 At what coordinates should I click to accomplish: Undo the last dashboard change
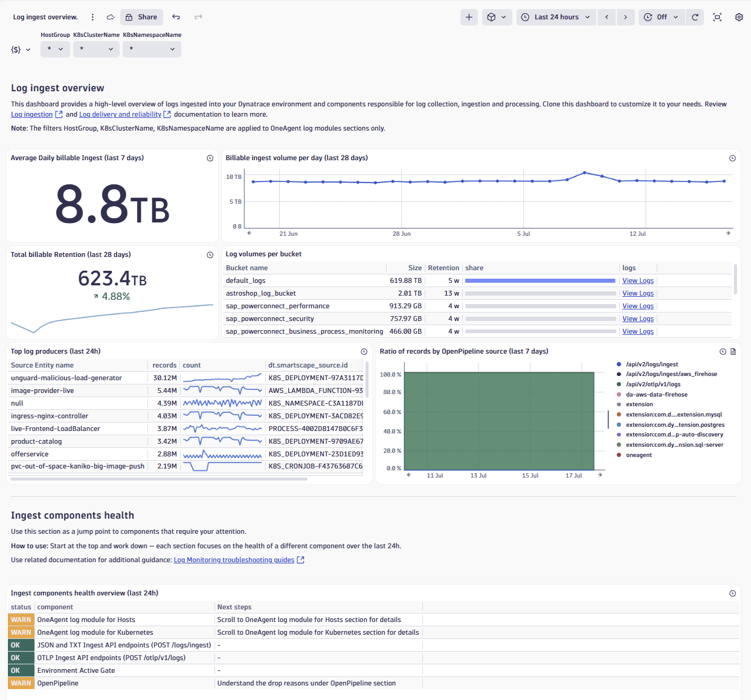(176, 17)
